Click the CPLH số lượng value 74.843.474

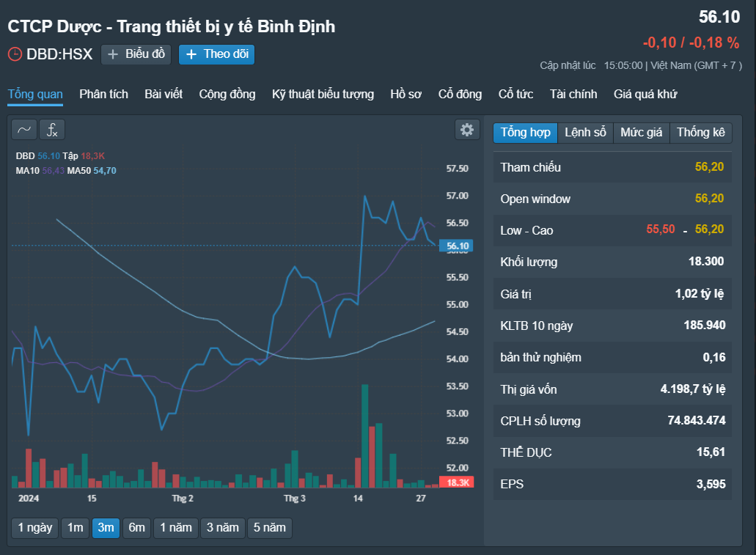[696, 421]
